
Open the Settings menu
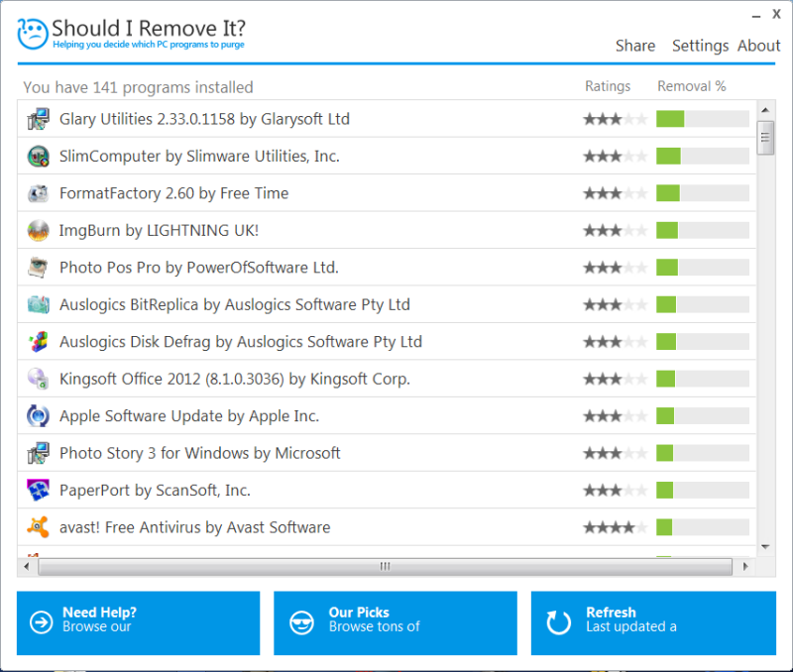point(700,46)
